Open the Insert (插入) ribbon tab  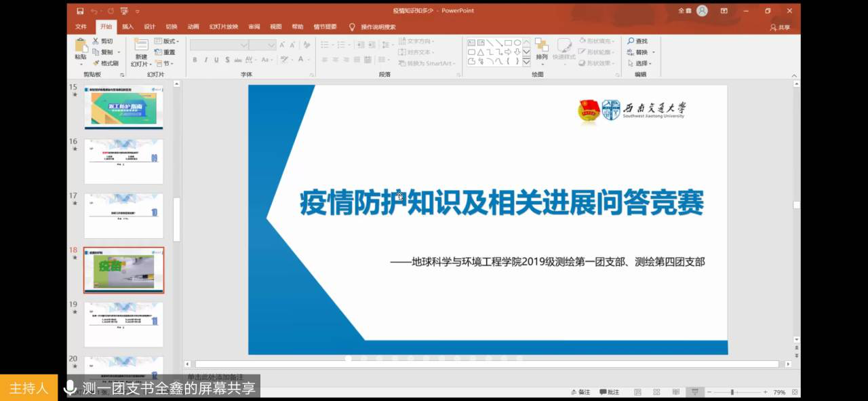coord(127,26)
